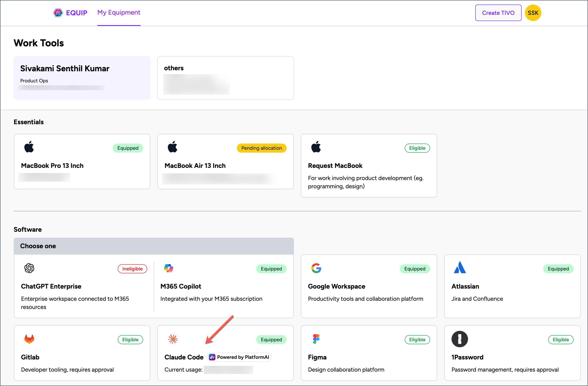Open the My Equipment tab

pyautogui.click(x=119, y=13)
